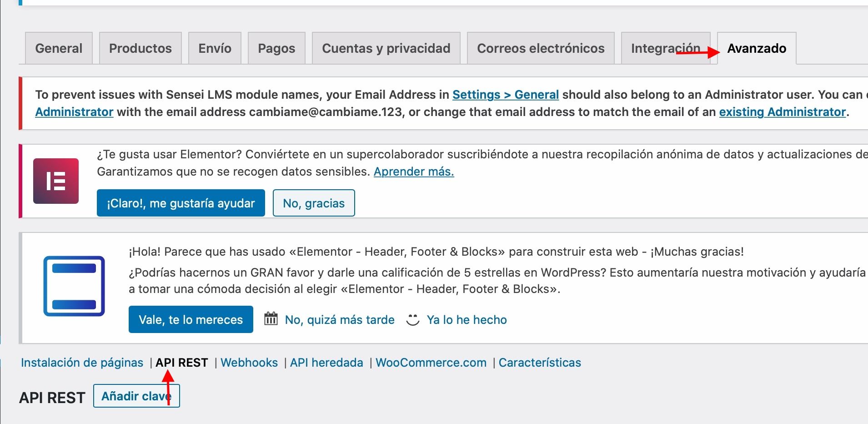Viewport: 868px width, 424px height.
Task: Click the 'cambiame@cambiame.123' email text
Action: pyautogui.click(x=326, y=112)
